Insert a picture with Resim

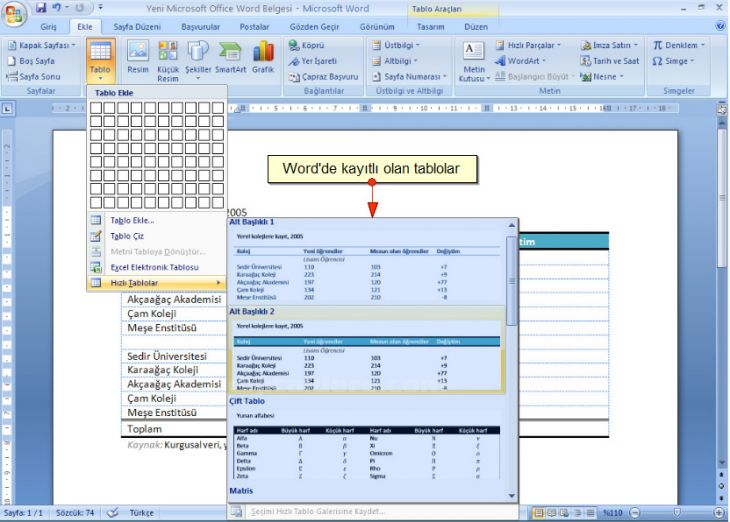138,57
